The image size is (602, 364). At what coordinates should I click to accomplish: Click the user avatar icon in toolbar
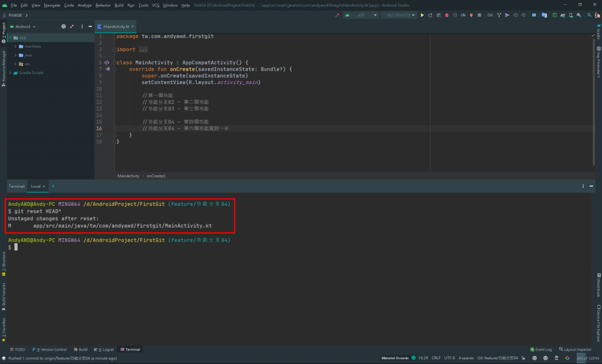tap(597, 15)
